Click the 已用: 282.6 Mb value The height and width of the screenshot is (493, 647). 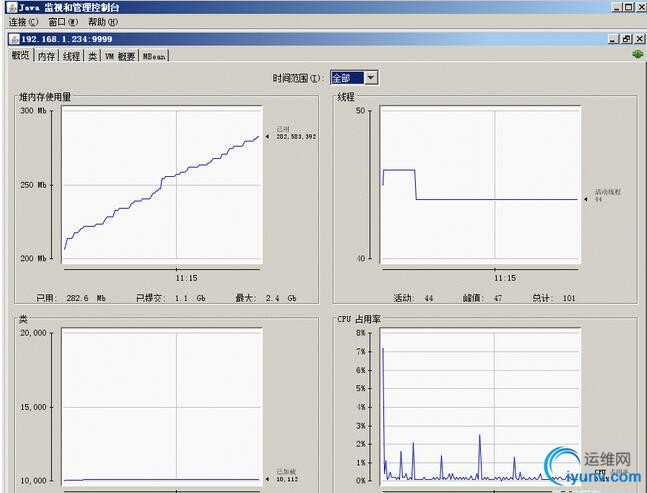(x=71, y=298)
